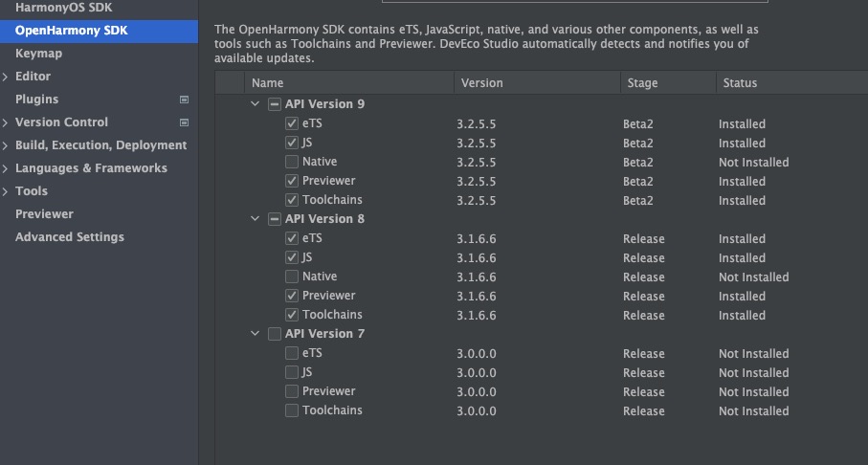The image size is (868, 465).
Task: Open the Plugins settings page
Action: (x=36, y=100)
